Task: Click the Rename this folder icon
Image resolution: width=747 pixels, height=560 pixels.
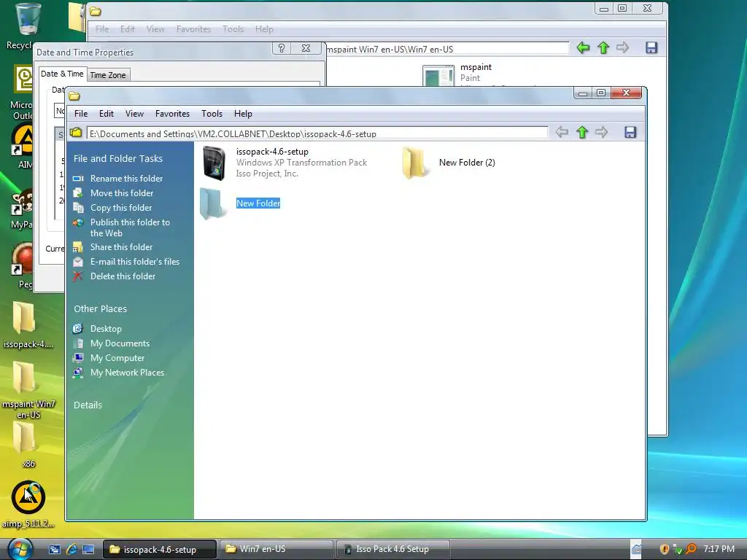Action: click(78, 179)
